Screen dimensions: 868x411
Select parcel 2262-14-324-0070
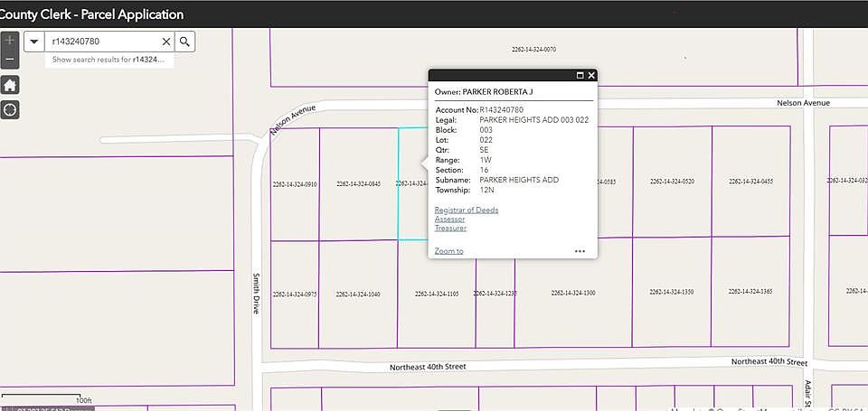tap(533, 50)
